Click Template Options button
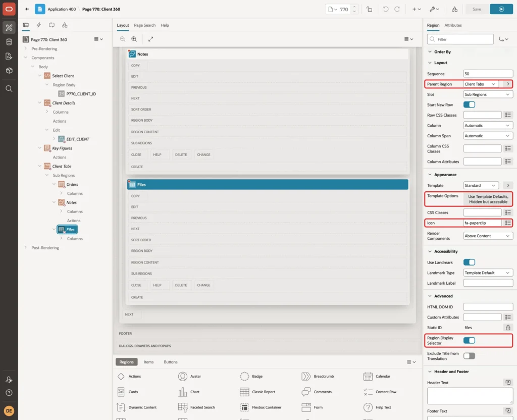Screen dimensions: 517x420 pyautogui.click(x=488, y=199)
